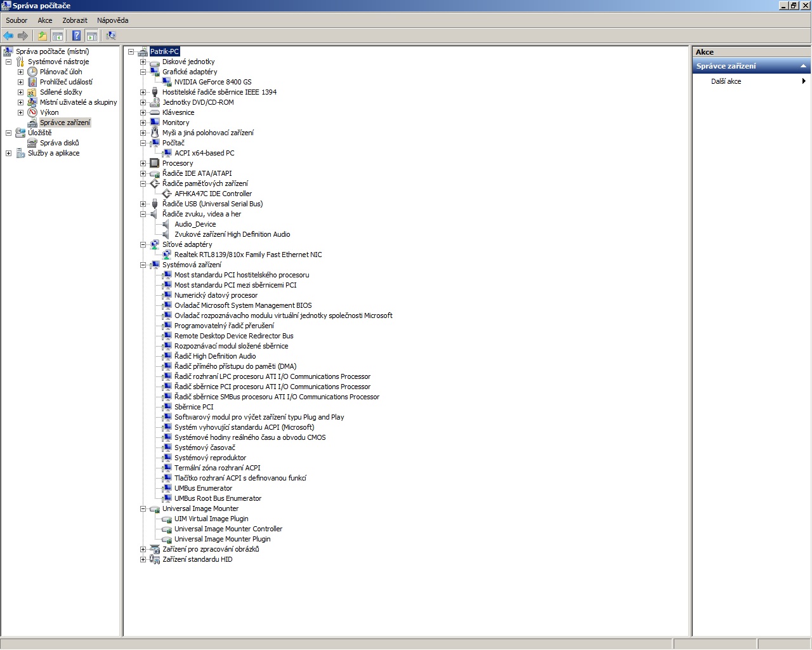Open the Akce menu
This screenshot has height=650, width=812.
pos(45,20)
